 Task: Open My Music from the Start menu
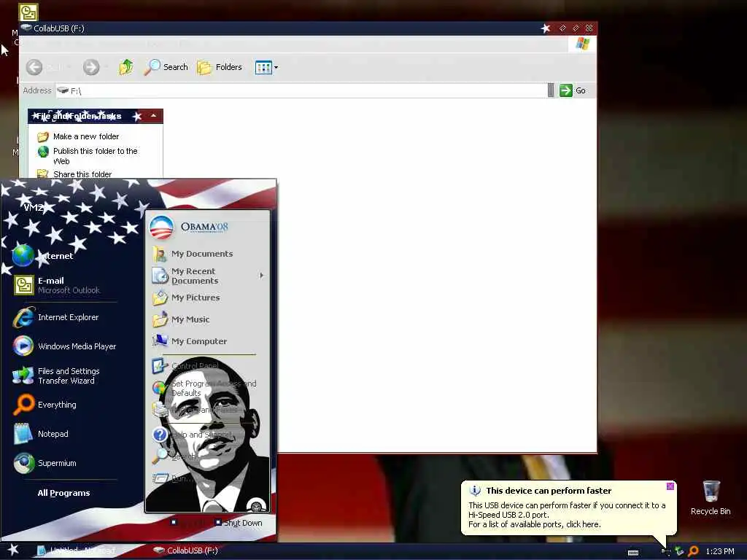181,319
